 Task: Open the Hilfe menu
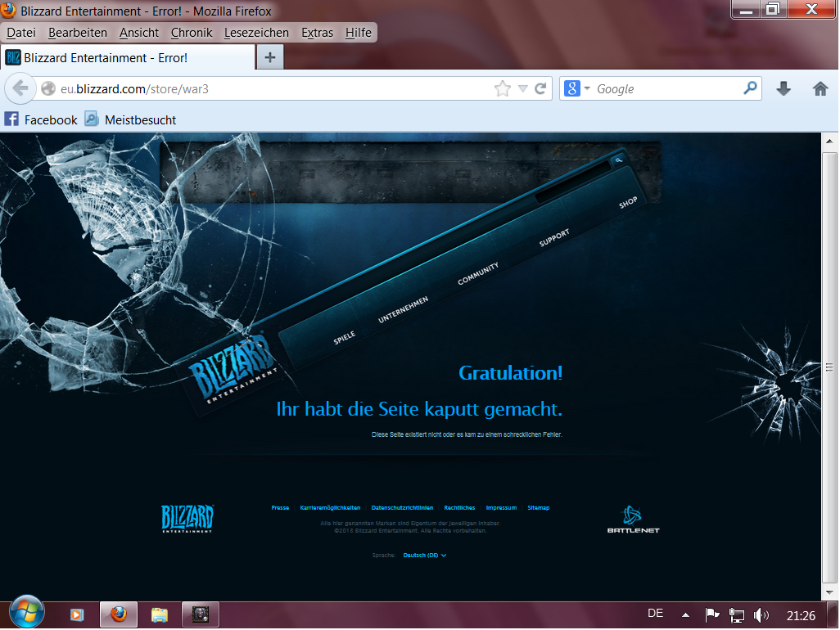[x=358, y=33]
